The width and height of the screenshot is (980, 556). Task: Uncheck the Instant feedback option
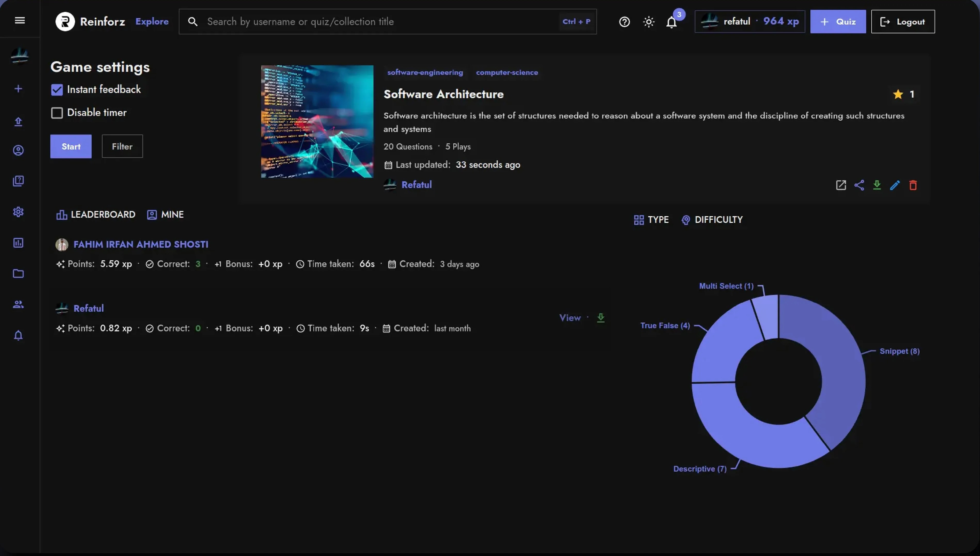pos(57,89)
